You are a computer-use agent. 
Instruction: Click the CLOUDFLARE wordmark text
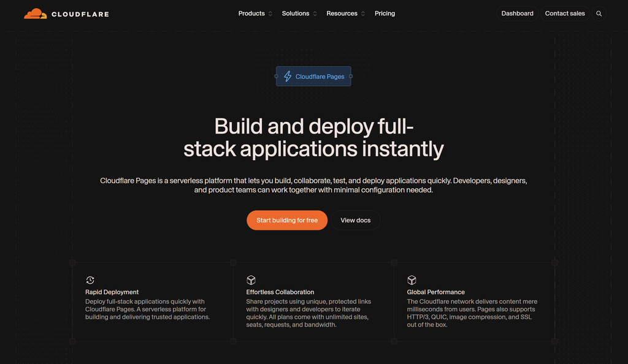(80, 14)
